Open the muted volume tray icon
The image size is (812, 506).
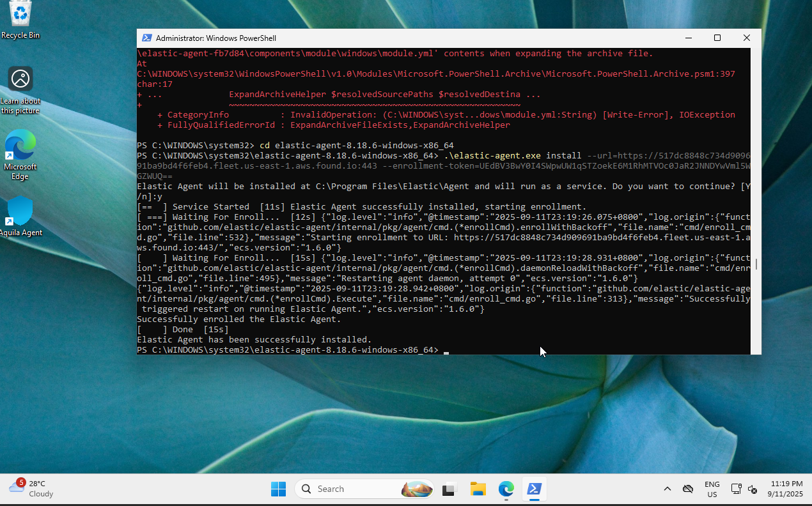click(x=753, y=489)
